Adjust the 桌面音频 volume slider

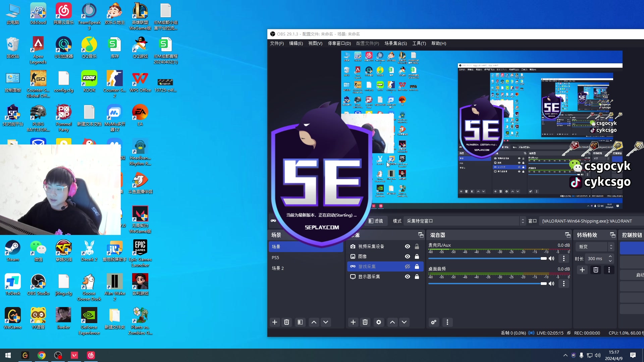coord(487,284)
